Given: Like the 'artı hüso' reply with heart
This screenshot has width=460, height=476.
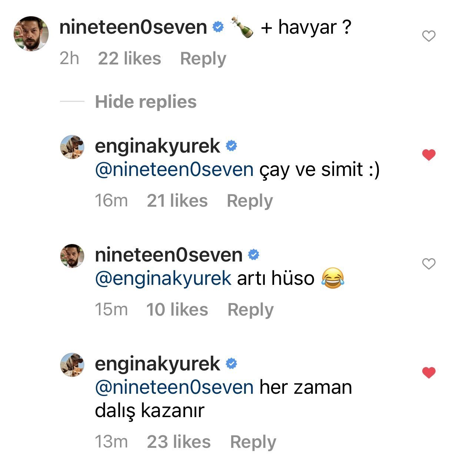Looking at the screenshot, I should click(x=429, y=264).
